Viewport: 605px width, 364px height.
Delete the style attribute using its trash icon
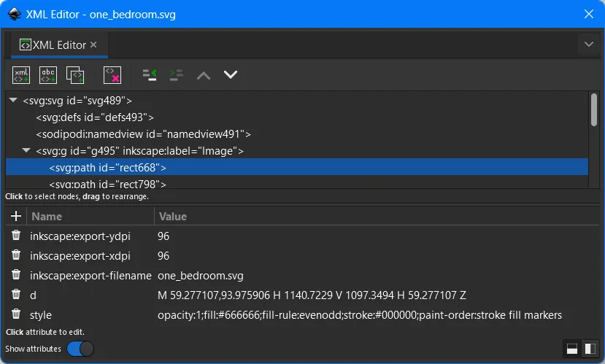coord(16,315)
